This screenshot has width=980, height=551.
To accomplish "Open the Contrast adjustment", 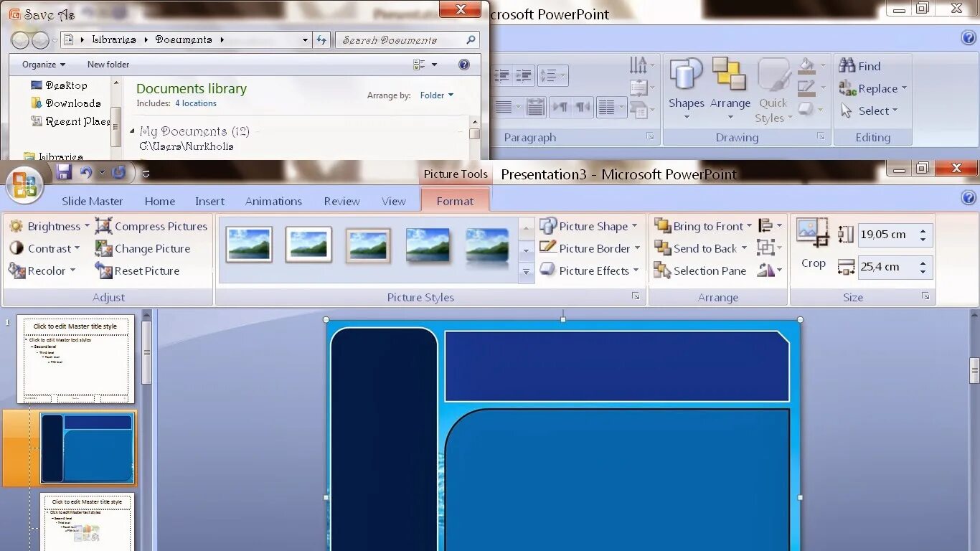I will [x=44, y=248].
